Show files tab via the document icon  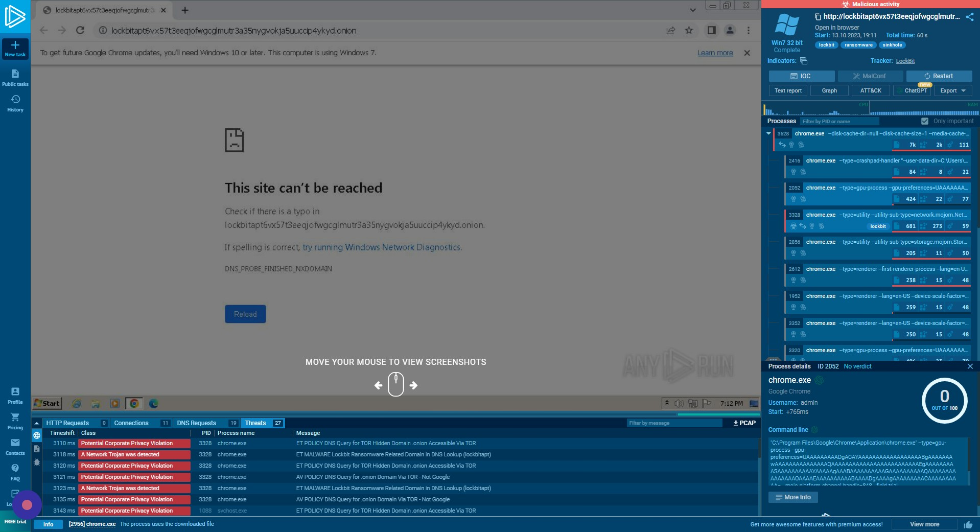(x=37, y=449)
